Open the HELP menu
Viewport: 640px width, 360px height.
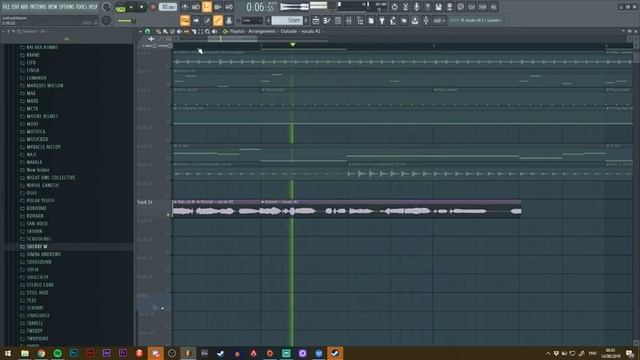[93, 7]
